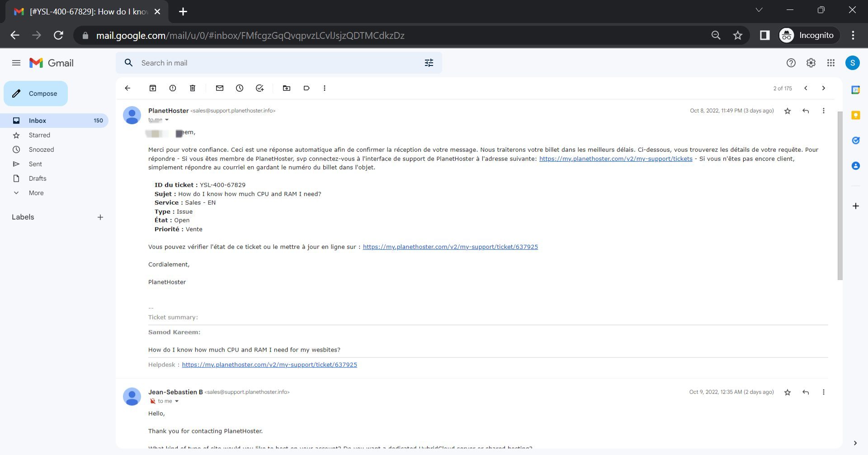
Task: Apply a label to conversation
Action: click(x=307, y=88)
